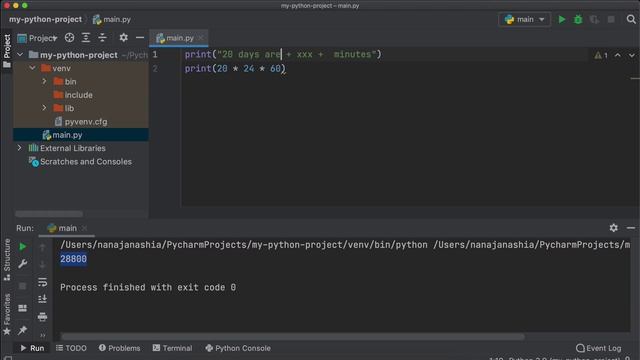Open Project panel settings gear

coord(123,38)
